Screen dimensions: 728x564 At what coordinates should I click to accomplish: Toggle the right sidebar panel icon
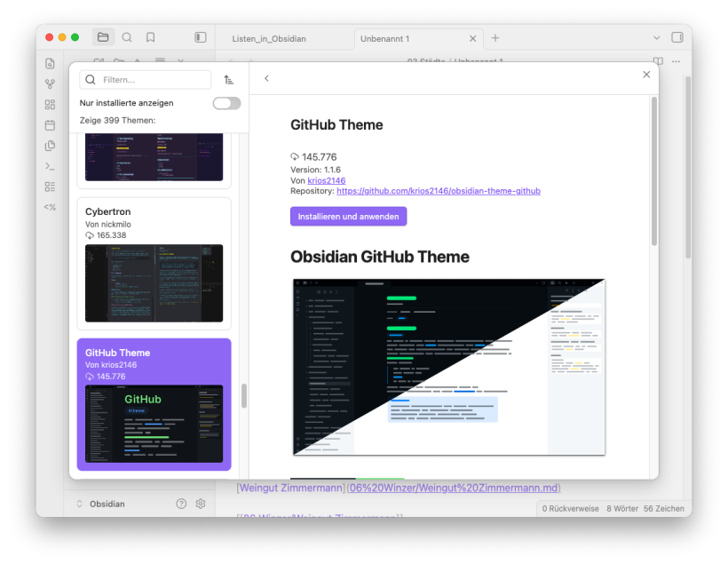[x=677, y=37]
